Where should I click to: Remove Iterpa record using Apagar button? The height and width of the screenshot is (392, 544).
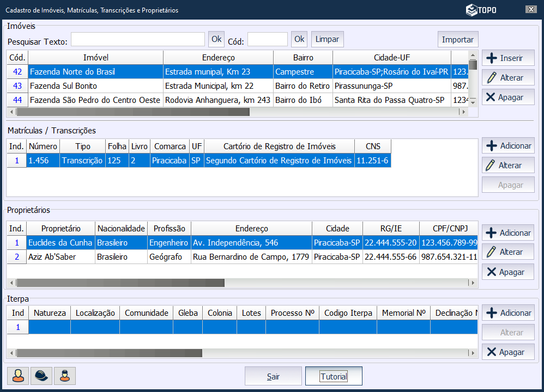507,352
